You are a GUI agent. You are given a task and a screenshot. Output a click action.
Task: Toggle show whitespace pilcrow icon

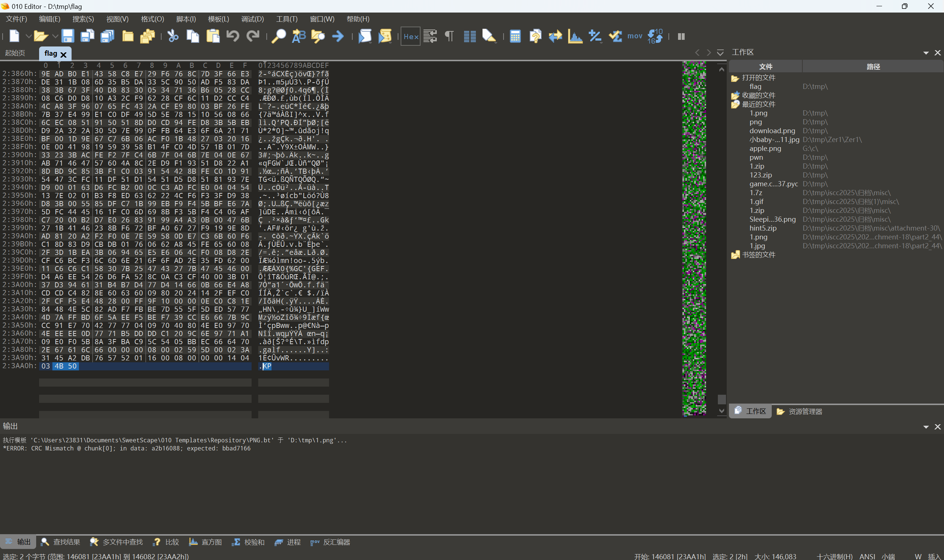tap(449, 36)
